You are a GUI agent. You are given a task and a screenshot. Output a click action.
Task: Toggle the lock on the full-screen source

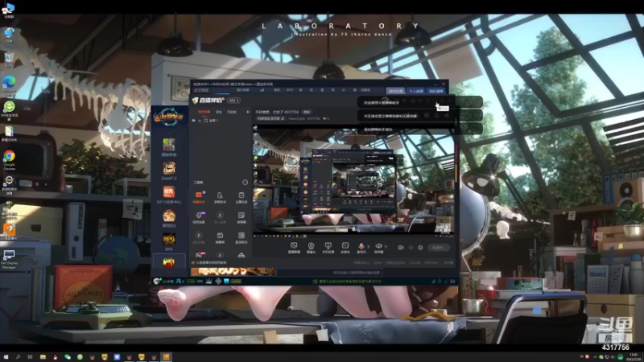pos(200,120)
